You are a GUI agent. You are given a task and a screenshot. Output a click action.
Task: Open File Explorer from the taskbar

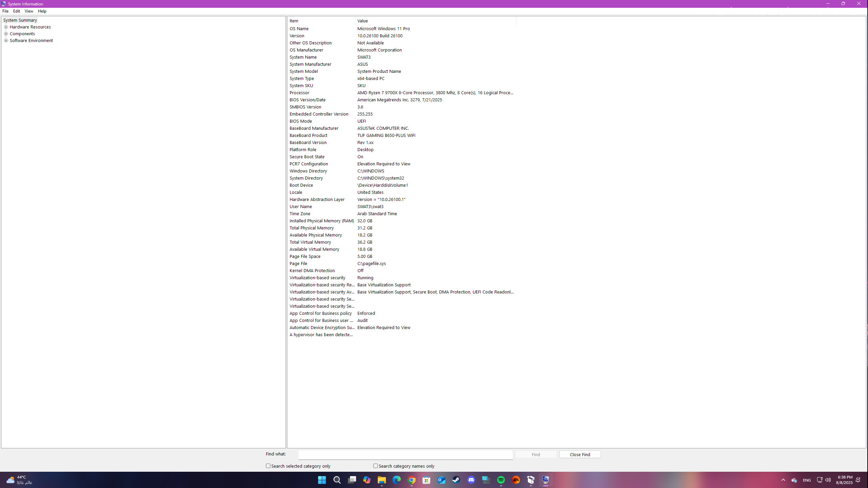(x=382, y=480)
